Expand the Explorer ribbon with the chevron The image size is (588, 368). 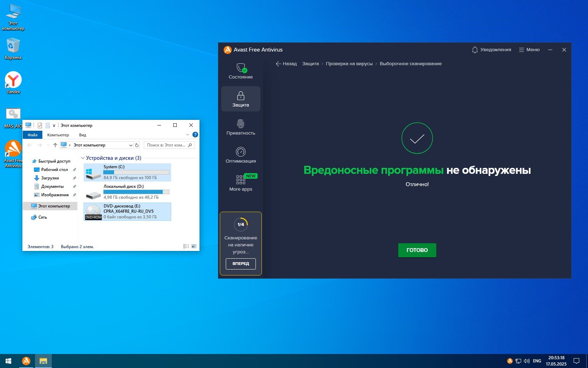[x=188, y=135]
